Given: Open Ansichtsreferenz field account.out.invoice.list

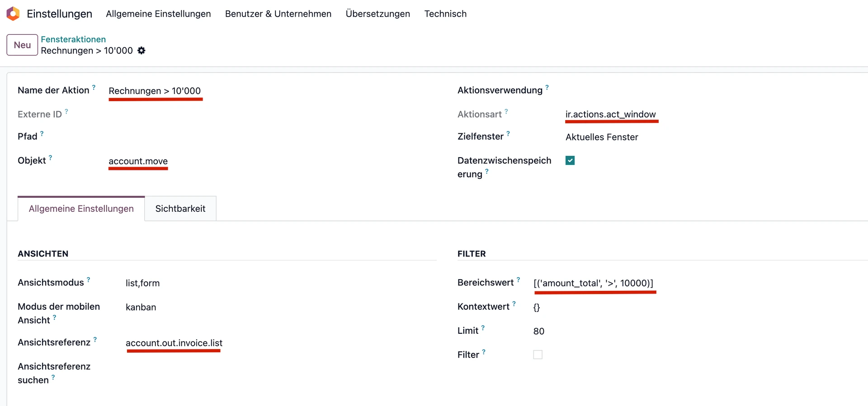Looking at the screenshot, I should pyautogui.click(x=174, y=343).
